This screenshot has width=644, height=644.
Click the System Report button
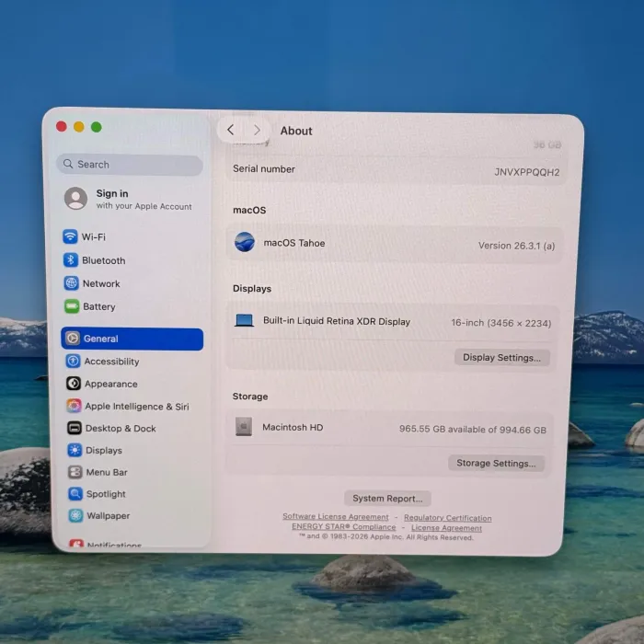387,499
